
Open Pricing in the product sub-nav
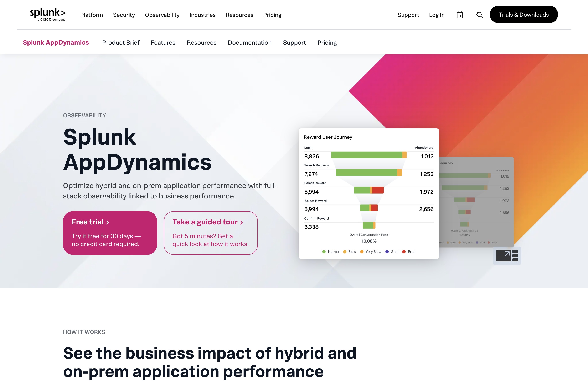327,42
